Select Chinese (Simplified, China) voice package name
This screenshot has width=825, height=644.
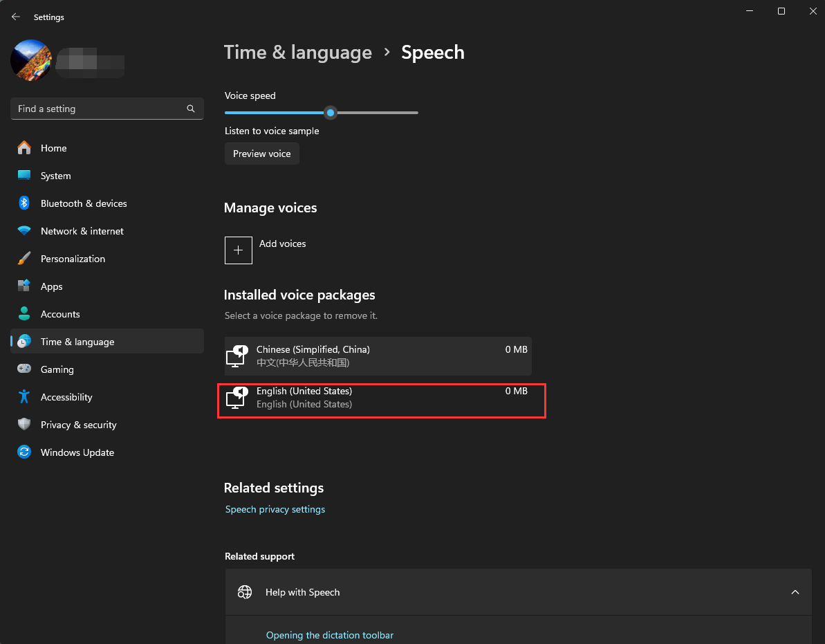313,349
